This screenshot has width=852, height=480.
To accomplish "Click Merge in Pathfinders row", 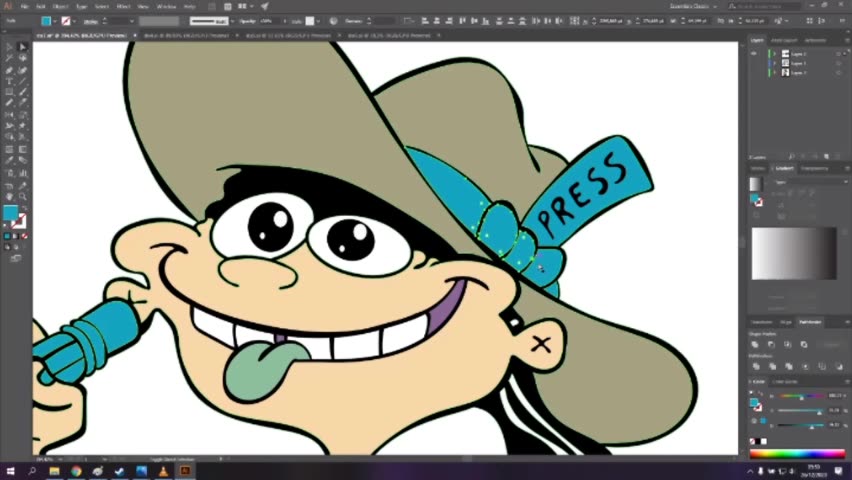I will coord(788,366).
